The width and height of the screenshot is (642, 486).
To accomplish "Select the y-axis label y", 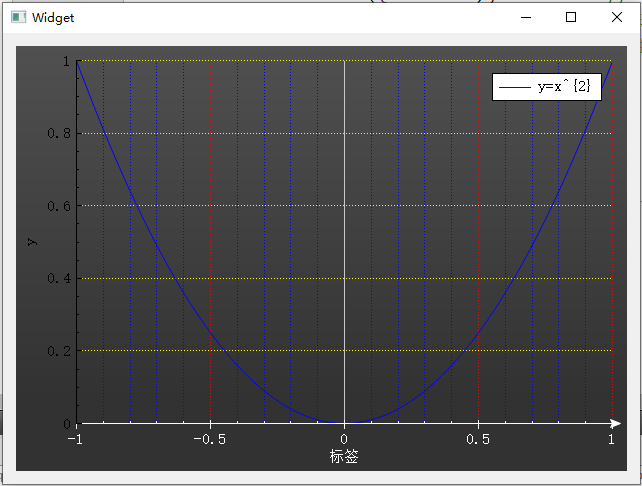I will coord(32,242).
